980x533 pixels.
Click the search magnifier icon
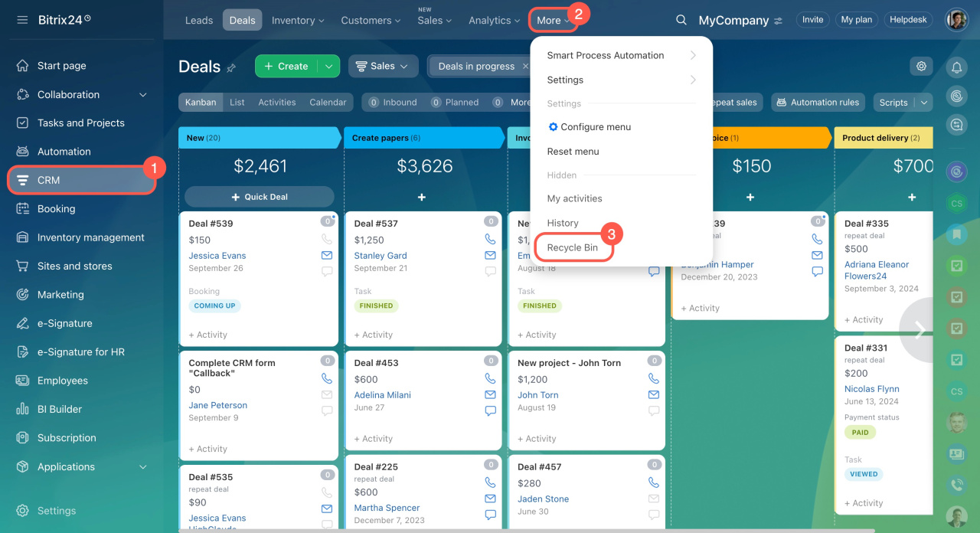click(x=681, y=21)
